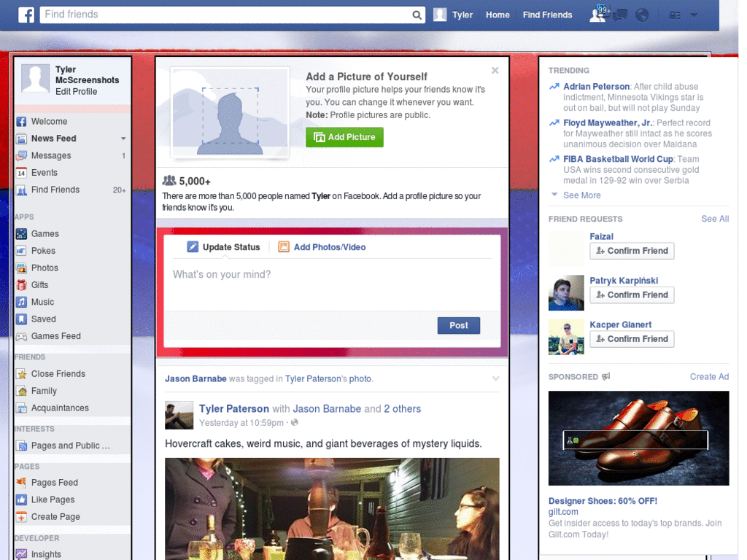Open the Edit Profile link
Screen dimensions: 747x560
[x=76, y=91]
